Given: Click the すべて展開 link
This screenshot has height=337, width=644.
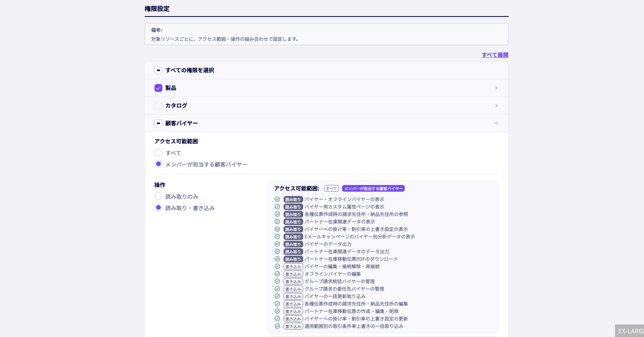Looking at the screenshot, I should [495, 55].
